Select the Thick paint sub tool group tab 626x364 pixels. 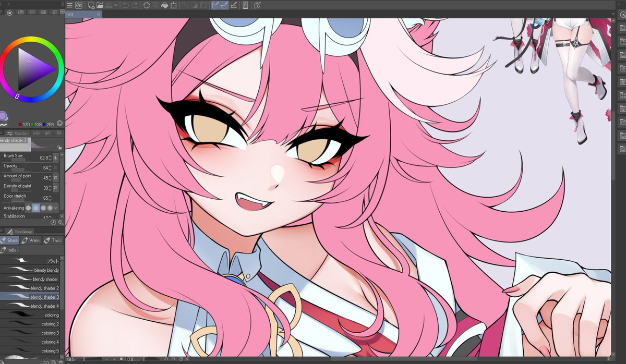[53, 240]
